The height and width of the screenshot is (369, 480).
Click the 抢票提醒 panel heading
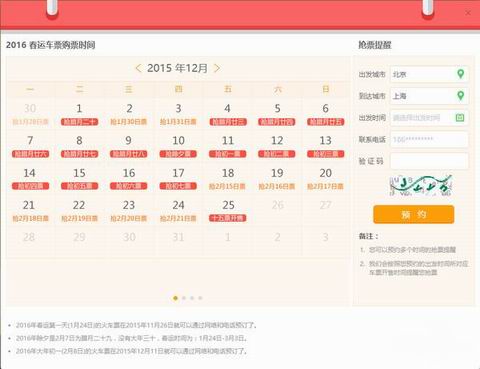click(375, 45)
